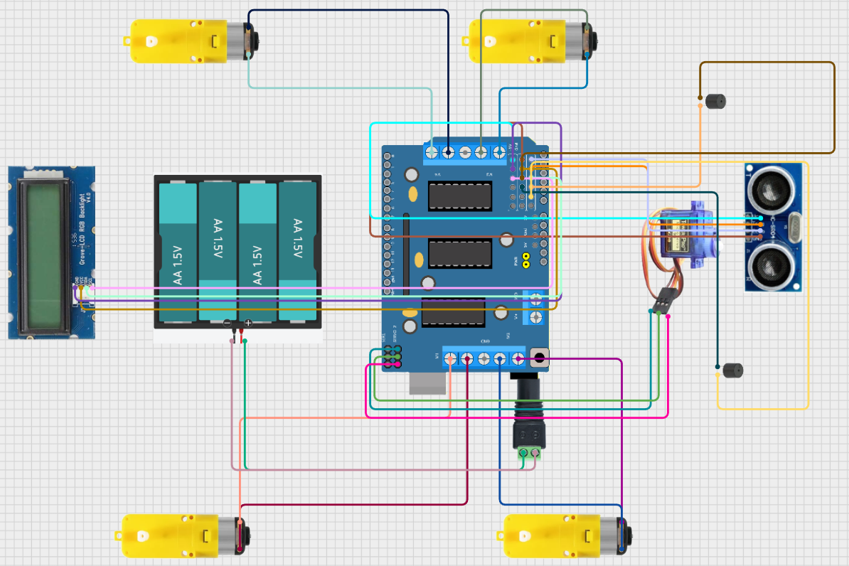Click the bottom-left yellow gear motor
The height and width of the screenshot is (566, 849).
180,535
